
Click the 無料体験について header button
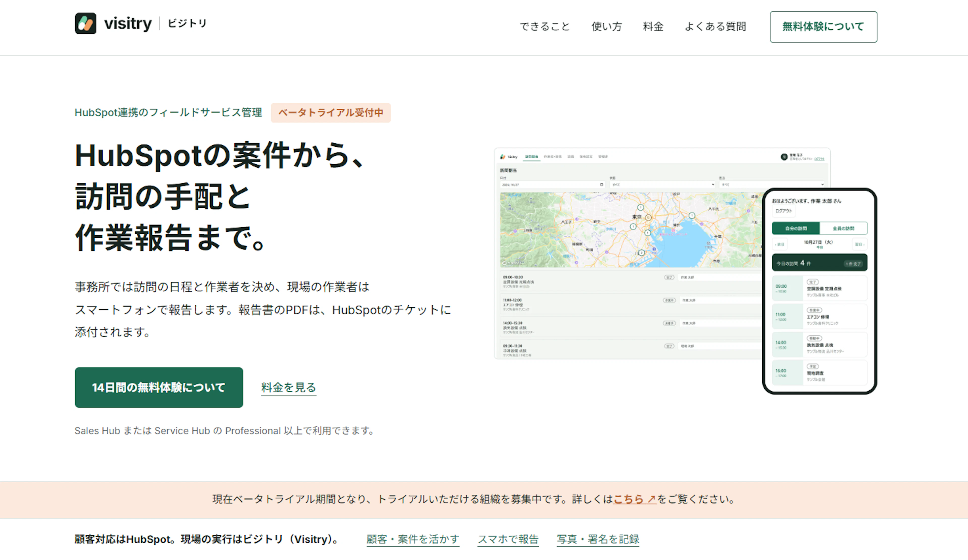tap(823, 27)
